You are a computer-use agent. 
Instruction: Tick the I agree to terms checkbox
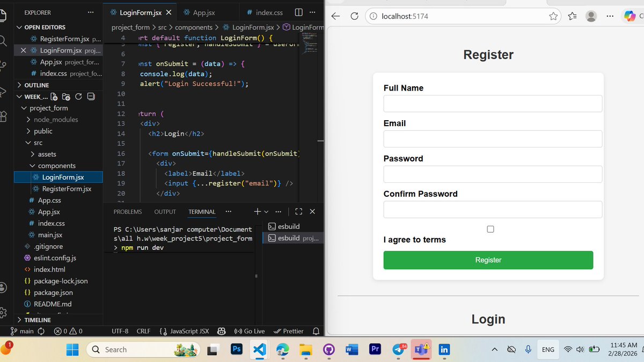coord(490,229)
